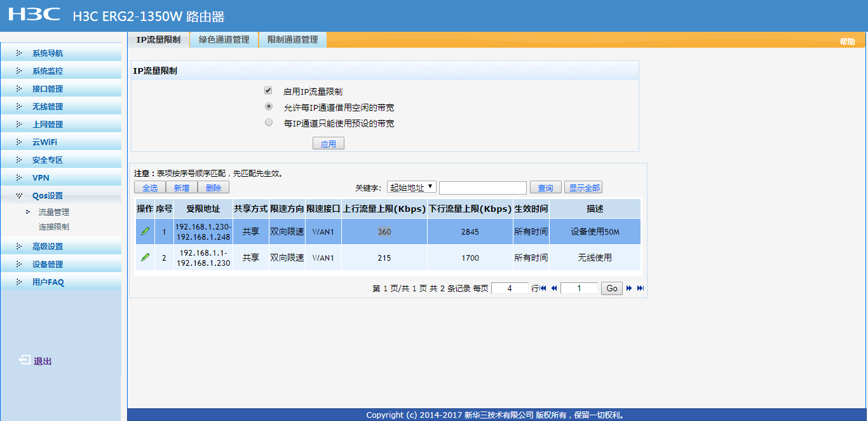Expand the 上网管理 menu
Screen dimensions: 868x421
point(61,124)
